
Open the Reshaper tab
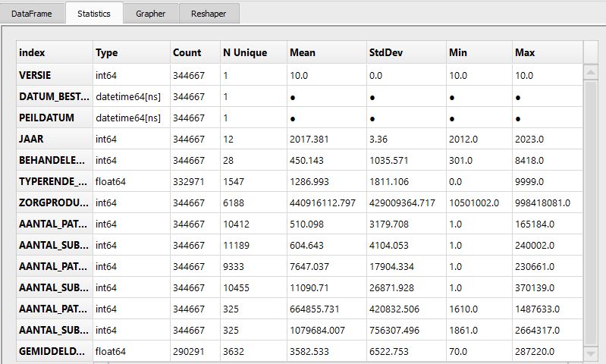click(209, 14)
